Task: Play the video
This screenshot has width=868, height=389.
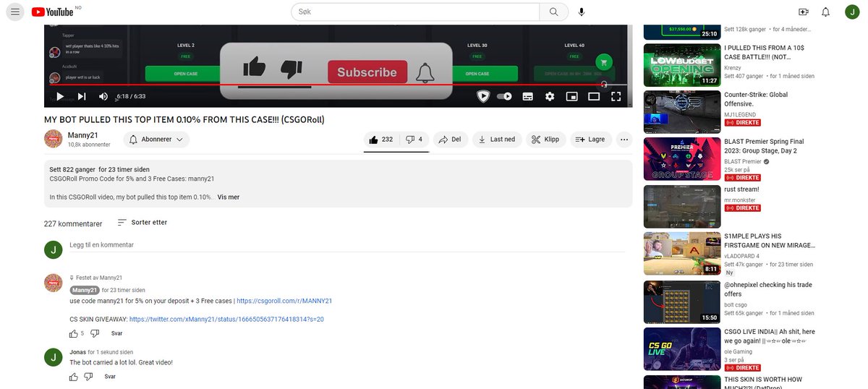Action: point(60,96)
